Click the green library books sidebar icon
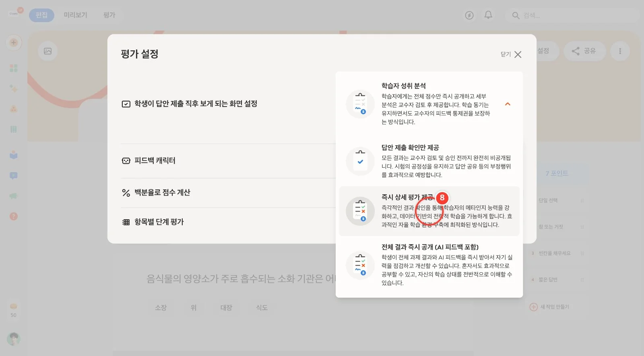 [14, 129]
